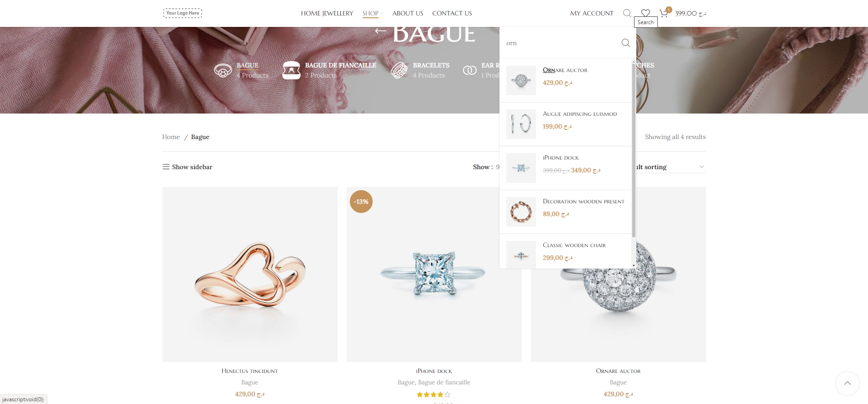Open Ornare Auctor search result

pyautogui.click(x=565, y=70)
